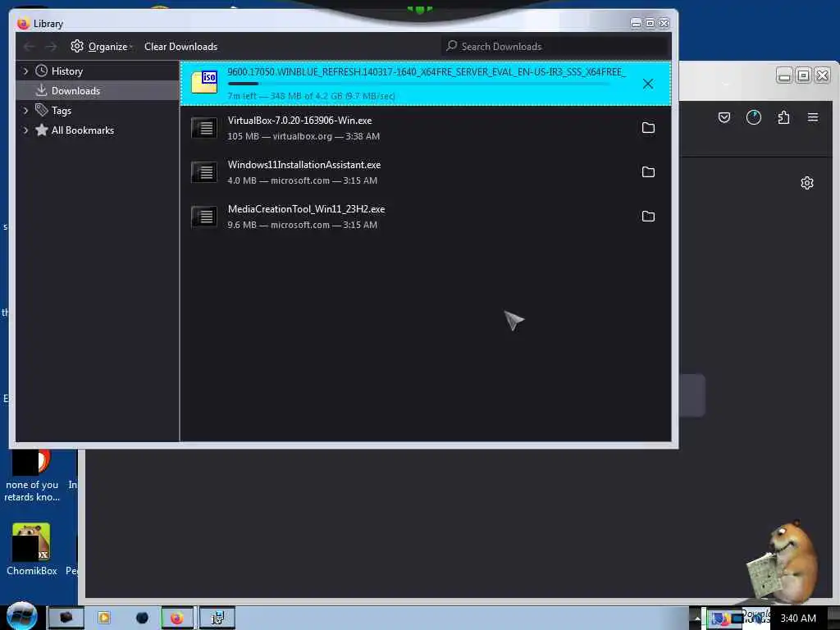
Task: Minimize the Library window
Action: (636, 23)
